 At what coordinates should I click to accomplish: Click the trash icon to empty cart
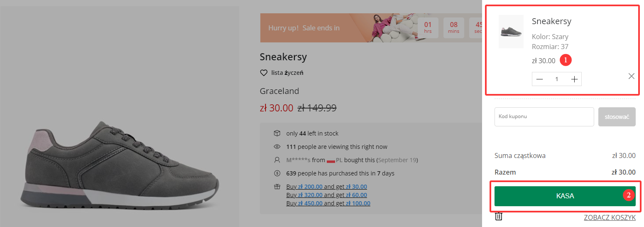point(499,217)
